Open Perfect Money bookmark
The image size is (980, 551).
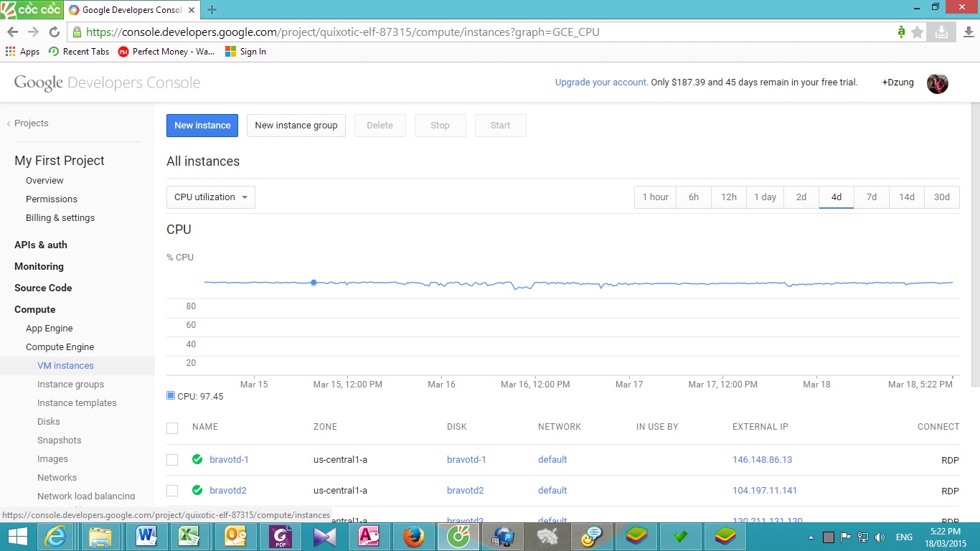coord(166,52)
